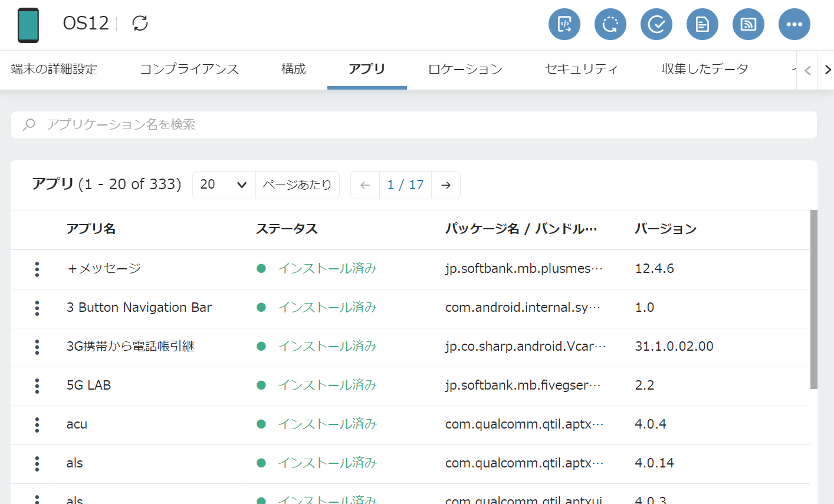Viewport: 834px width, 504px height.
Task: Click version 1.0
Action: 644,308
